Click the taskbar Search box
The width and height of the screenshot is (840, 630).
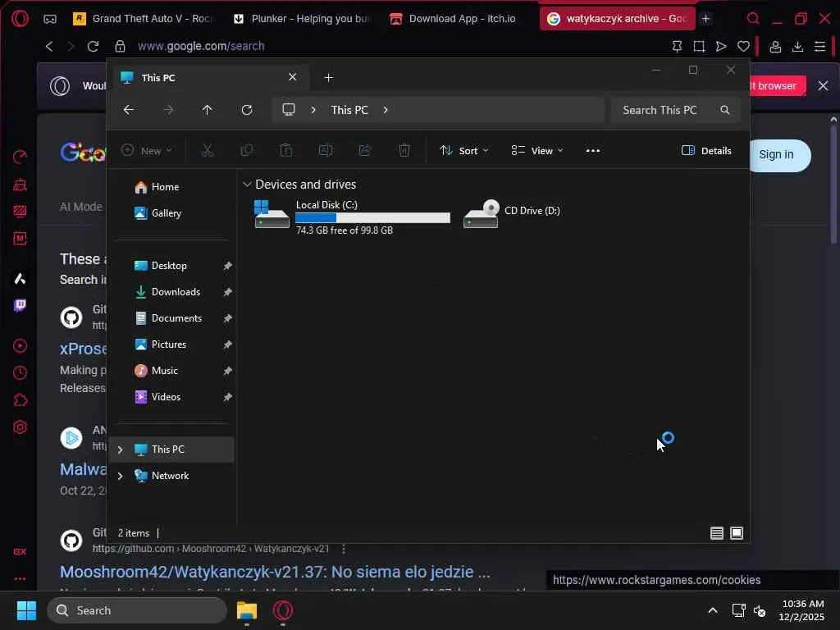(137, 610)
